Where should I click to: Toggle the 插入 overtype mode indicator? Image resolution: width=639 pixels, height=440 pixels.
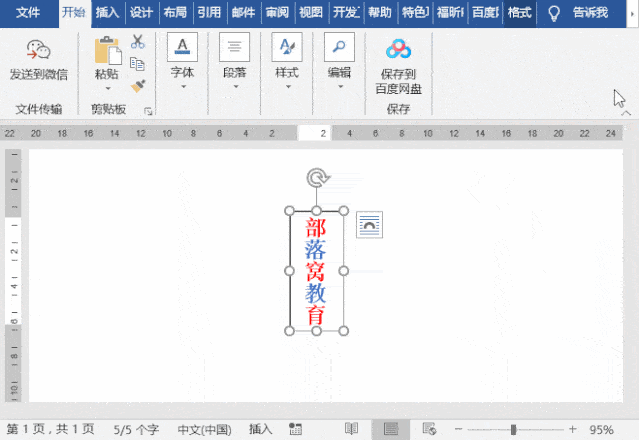260,429
